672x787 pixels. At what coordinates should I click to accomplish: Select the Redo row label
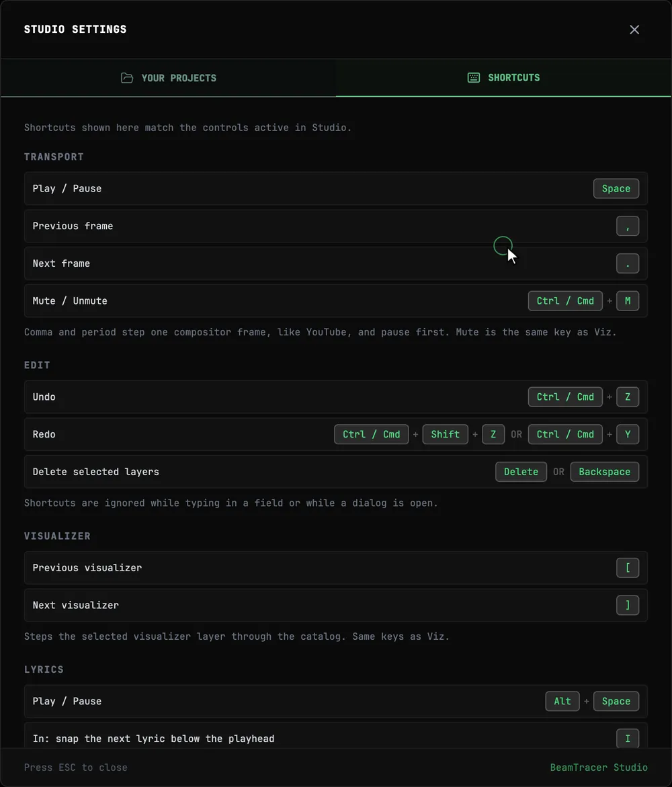click(x=44, y=434)
